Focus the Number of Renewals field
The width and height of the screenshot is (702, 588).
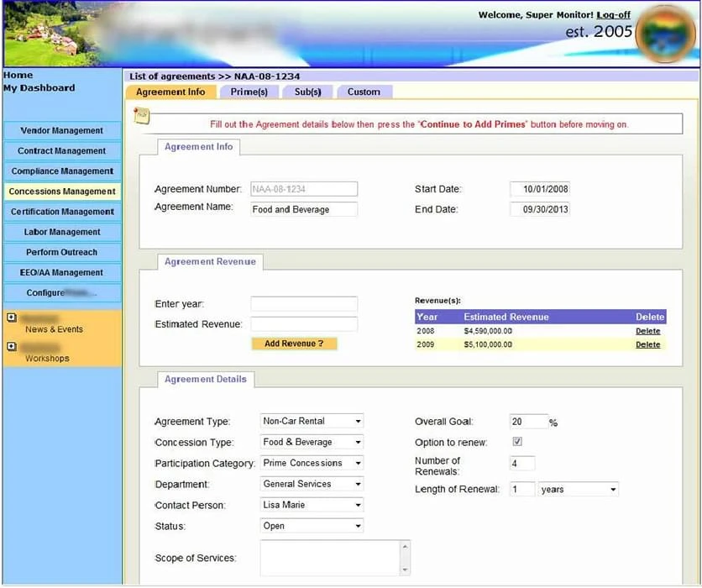pos(522,463)
